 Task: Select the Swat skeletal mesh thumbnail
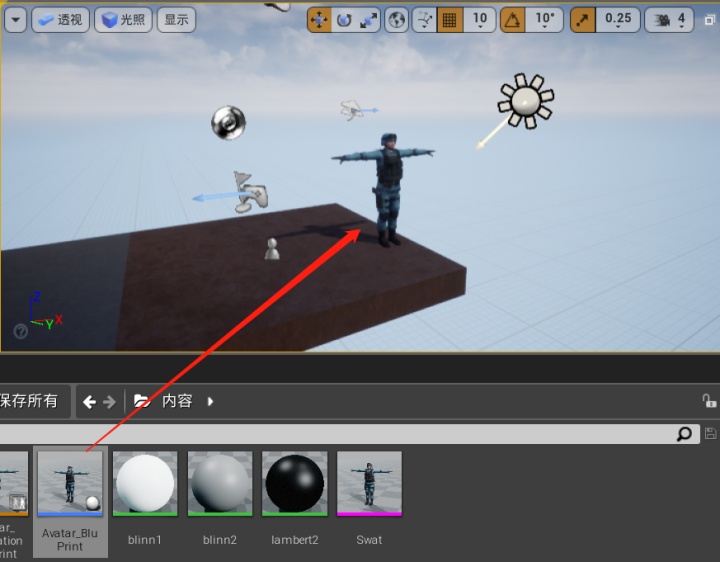(369, 483)
